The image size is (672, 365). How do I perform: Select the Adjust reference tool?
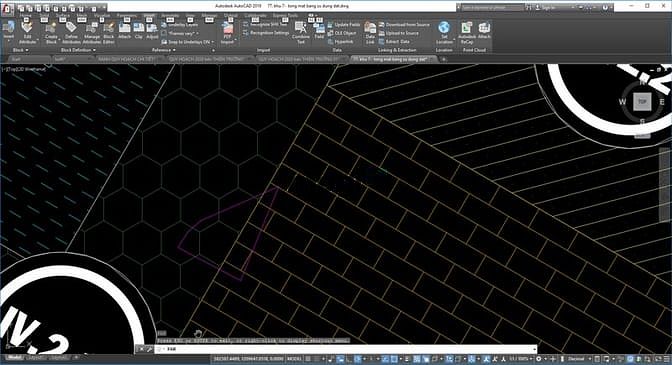coord(152,31)
